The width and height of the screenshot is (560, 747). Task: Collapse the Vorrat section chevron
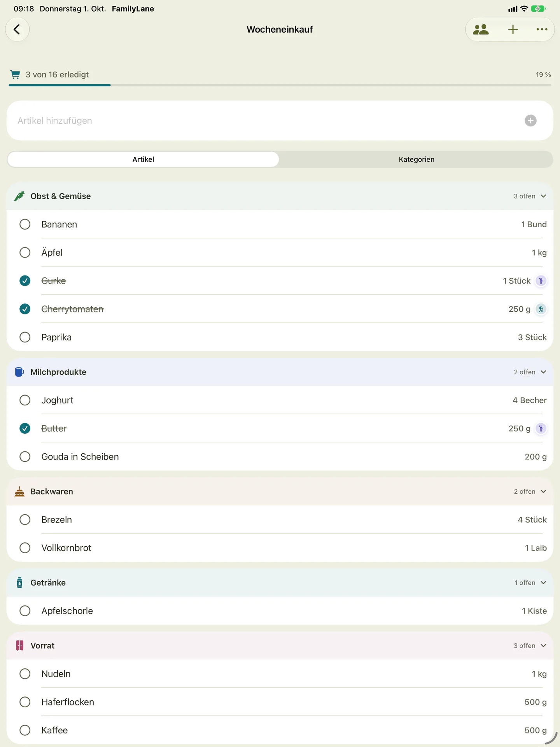[x=544, y=645]
